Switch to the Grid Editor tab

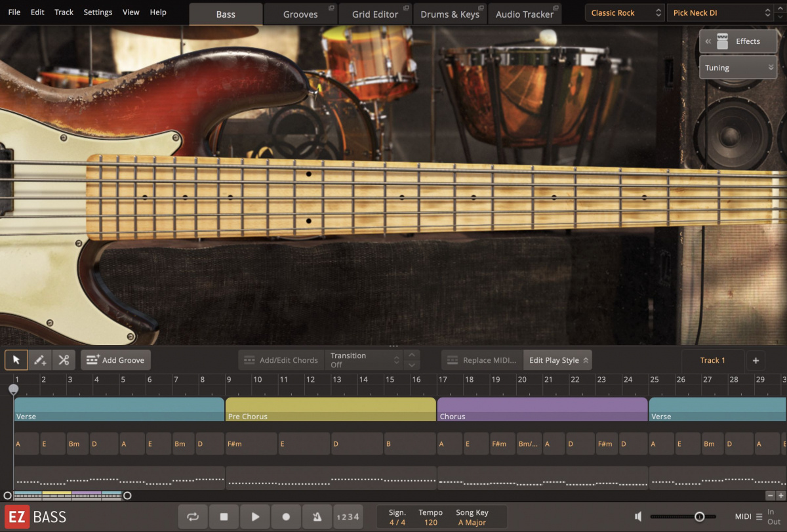coord(375,13)
